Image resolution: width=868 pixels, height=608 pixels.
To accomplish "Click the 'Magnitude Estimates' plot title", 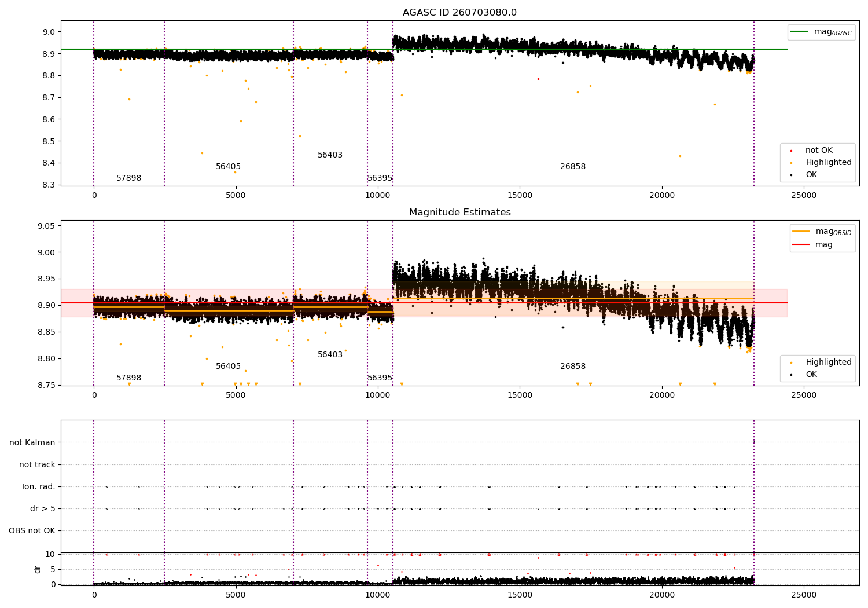I will pos(459,213).
